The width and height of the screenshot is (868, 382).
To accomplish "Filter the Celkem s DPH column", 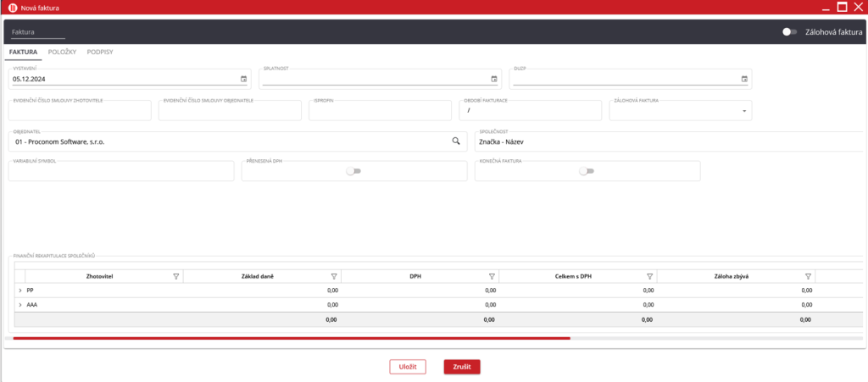I will tap(649, 276).
